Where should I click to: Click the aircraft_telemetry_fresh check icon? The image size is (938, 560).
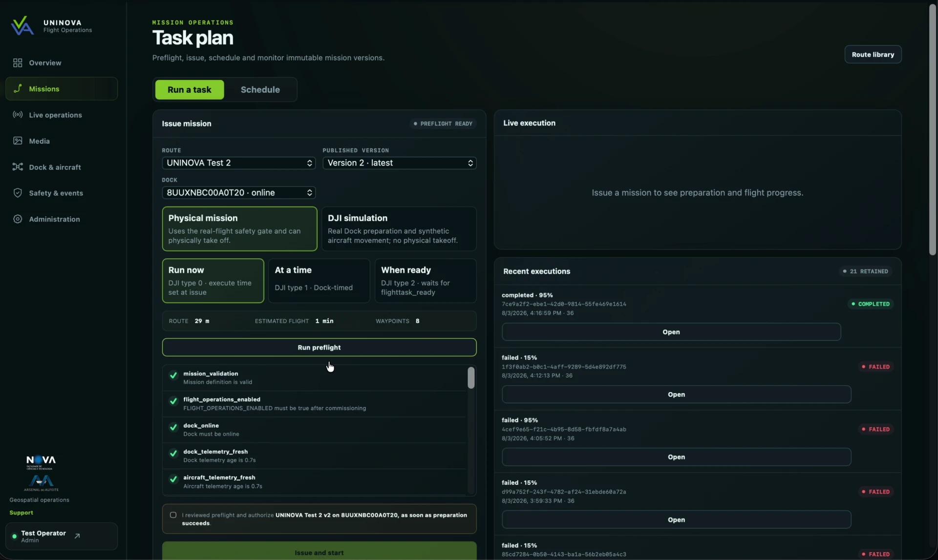coord(173,479)
